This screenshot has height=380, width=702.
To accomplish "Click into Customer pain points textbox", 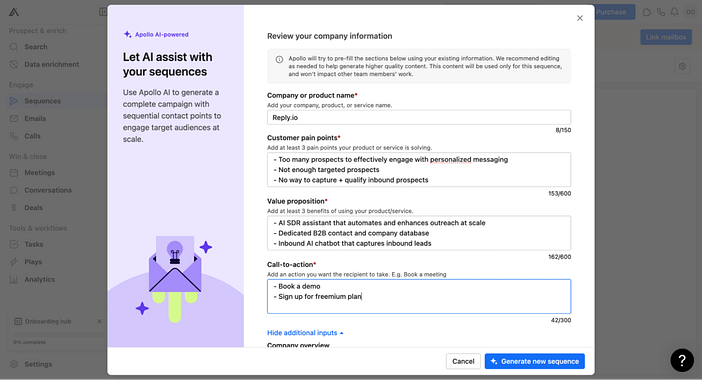I will [419, 170].
